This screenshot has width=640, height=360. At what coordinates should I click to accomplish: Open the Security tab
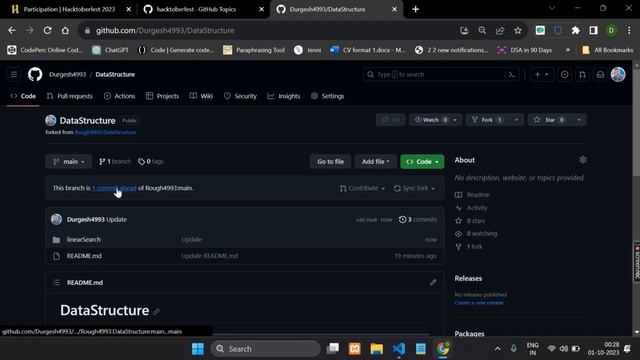click(240, 96)
